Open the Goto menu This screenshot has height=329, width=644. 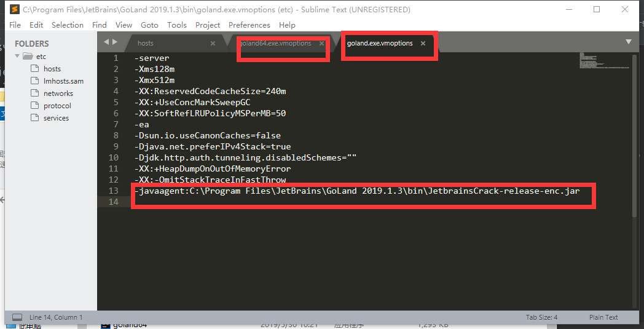[x=149, y=25]
